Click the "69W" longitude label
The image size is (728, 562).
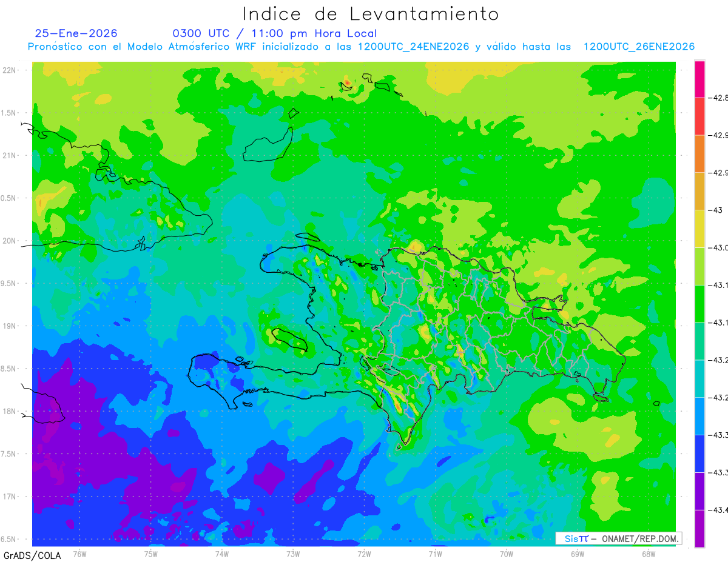(577, 554)
